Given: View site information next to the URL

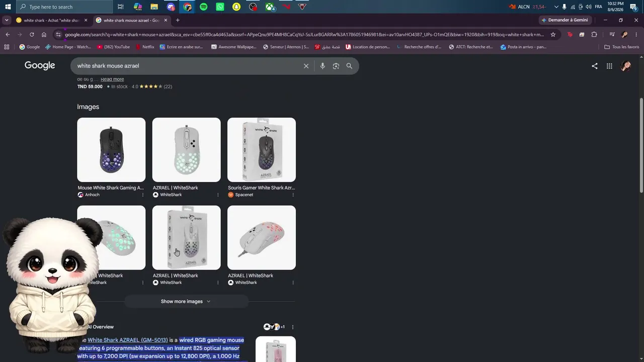Looking at the screenshot, I should coord(58,35).
